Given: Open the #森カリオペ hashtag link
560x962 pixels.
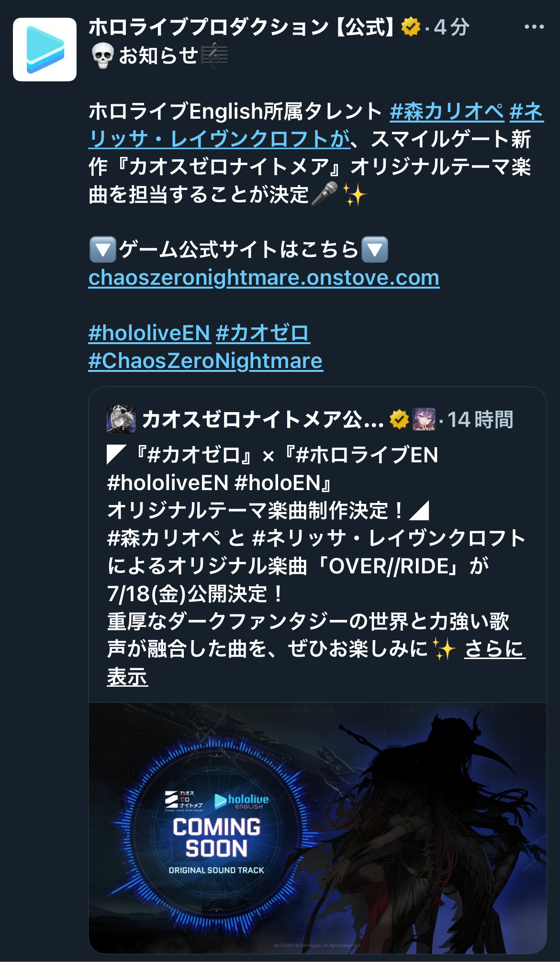Looking at the screenshot, I should pos(447,112).
